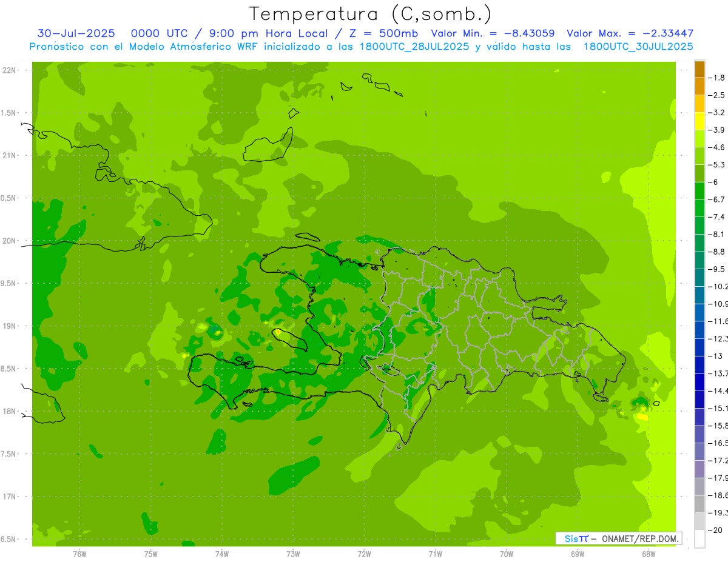Click the '-15.1' legend value
This screenshot has height=562, width=728.
point(718,408)
